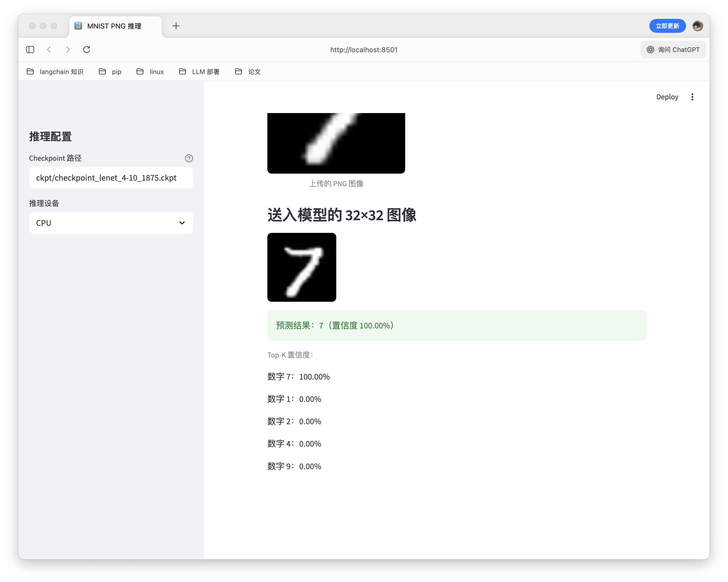Screen dimensions: 728x582
Task: Collapse the Streamlit sidebar panel
Action: pyautogui.click(x=30, y=49)
